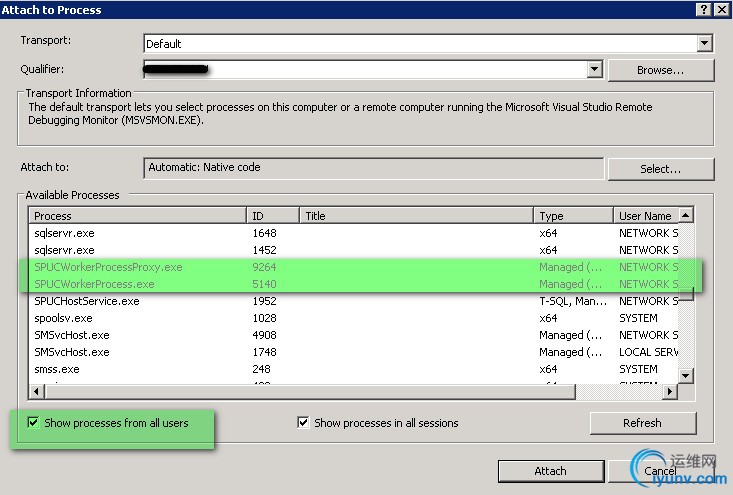Click the horizontal scrollbar thumb
Screen dimensions: 733x495
pyautogui.click(x=310, y=391)
